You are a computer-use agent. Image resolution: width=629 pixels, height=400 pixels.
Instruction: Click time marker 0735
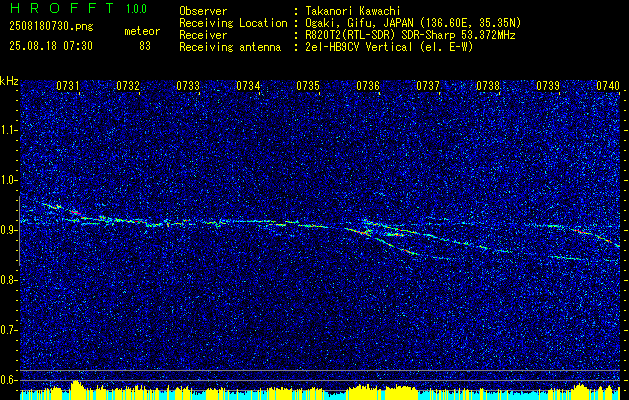click(x=308, y=85)
